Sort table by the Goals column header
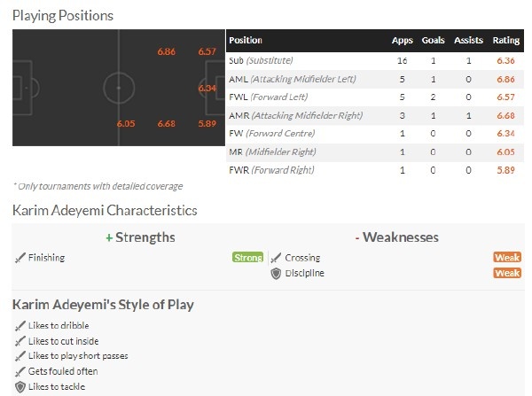 (433, 41)
